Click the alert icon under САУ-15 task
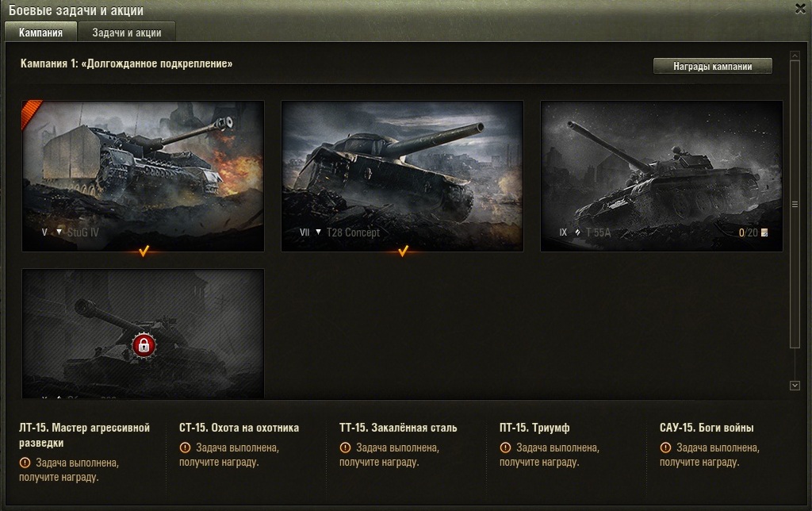 pyautogui.click(x=665, y=447)
